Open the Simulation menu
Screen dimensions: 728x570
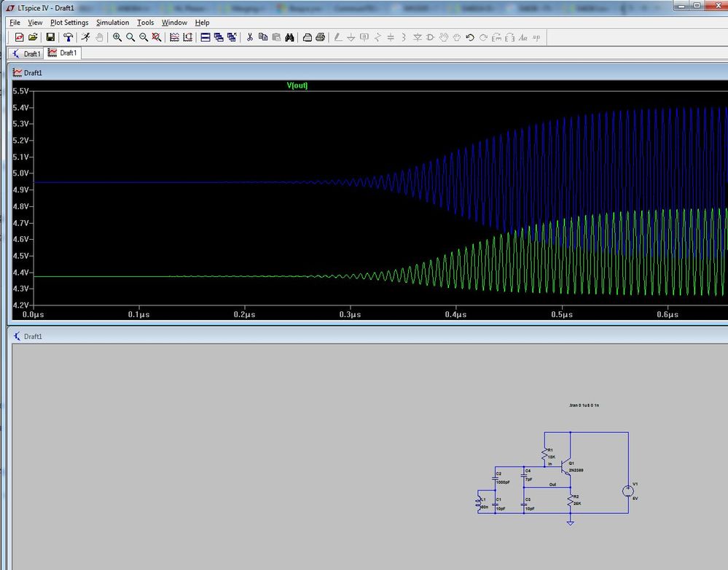pyautogui.click(x=112, y=23)
